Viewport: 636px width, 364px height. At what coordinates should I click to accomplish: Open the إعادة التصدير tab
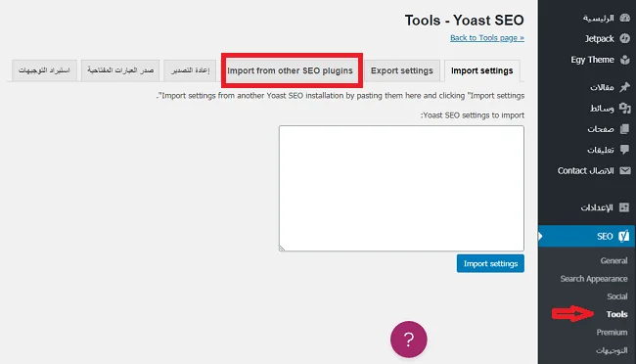coord(190,70)
